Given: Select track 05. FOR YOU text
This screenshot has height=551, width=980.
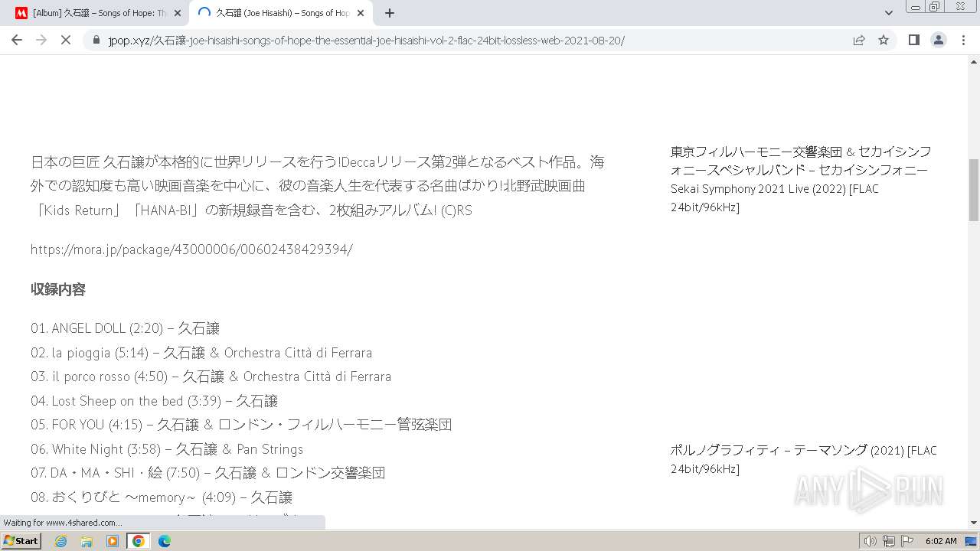Looking at the screenshot, I should click(x=241, y=425).
